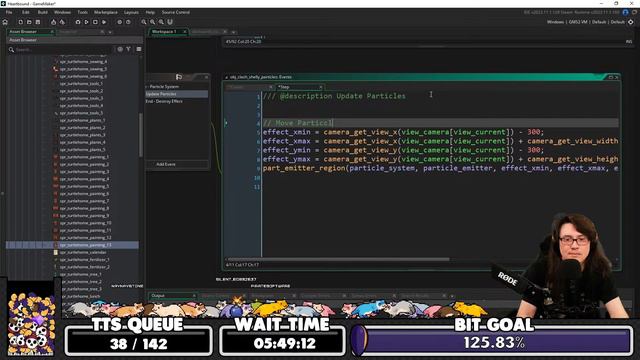Click the part_emitter_region code line
640x360 pixels.
[440, 168]
